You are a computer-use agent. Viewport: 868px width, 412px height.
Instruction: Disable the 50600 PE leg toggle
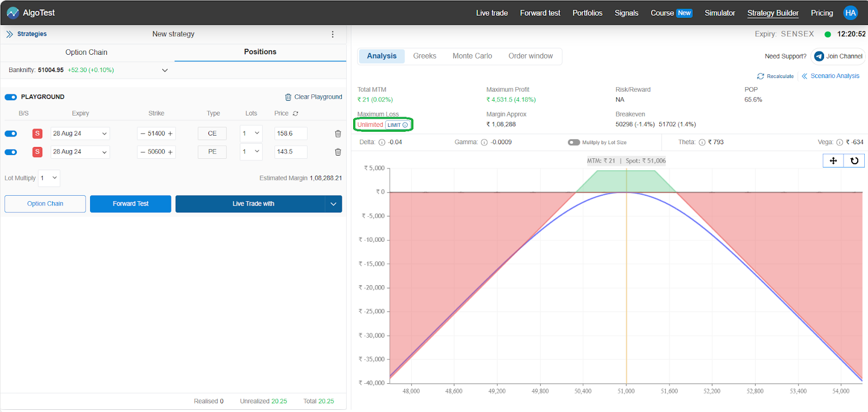[x=11, y=152]
